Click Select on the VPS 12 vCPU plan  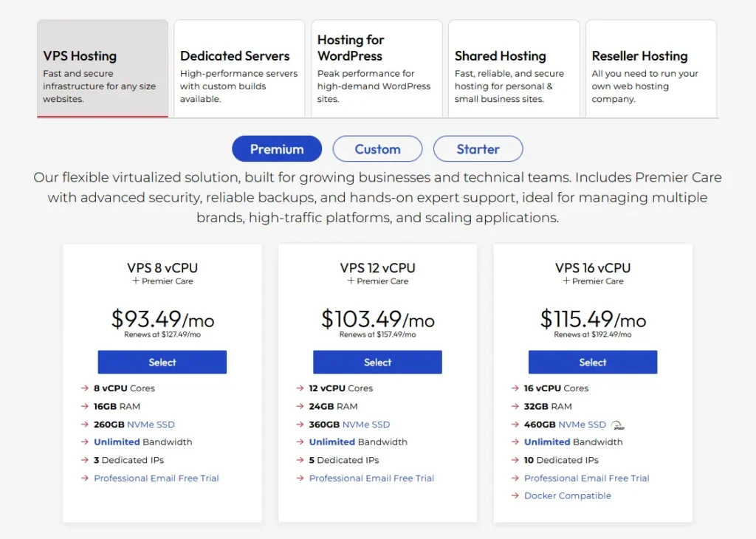(377, 362)
